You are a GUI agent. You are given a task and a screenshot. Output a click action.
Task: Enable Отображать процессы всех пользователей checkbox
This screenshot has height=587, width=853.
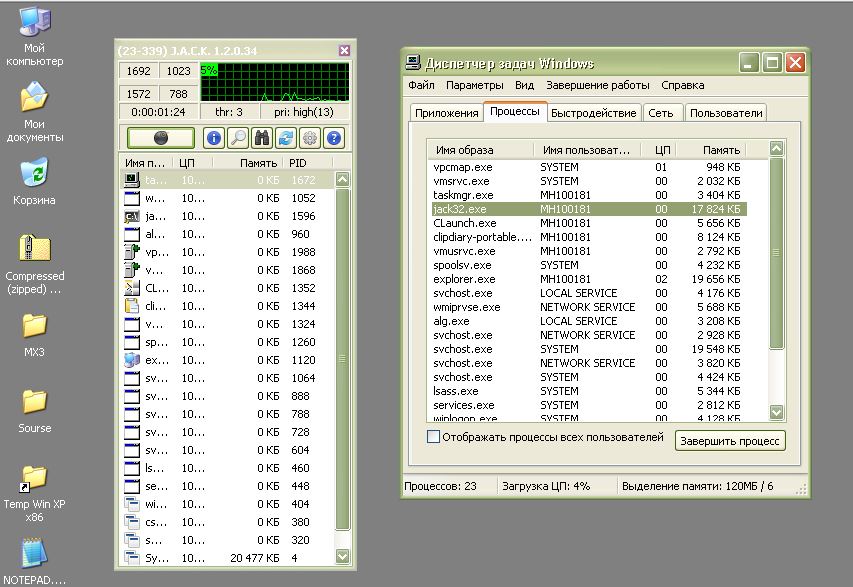tap(433, 437)
